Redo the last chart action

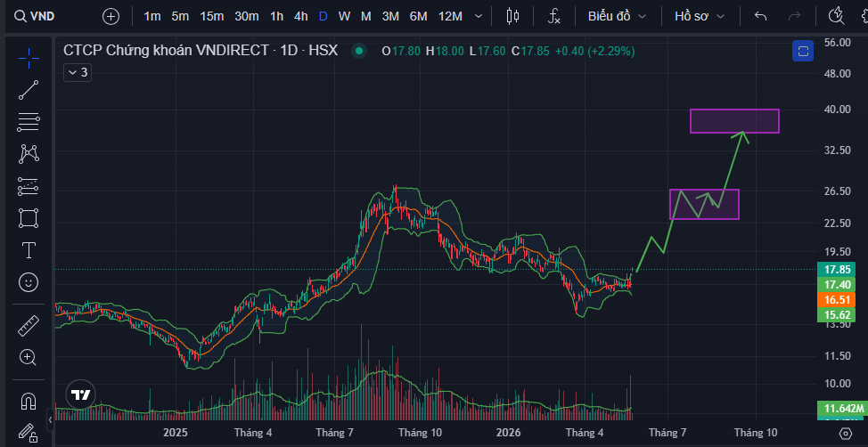(794, 17)
